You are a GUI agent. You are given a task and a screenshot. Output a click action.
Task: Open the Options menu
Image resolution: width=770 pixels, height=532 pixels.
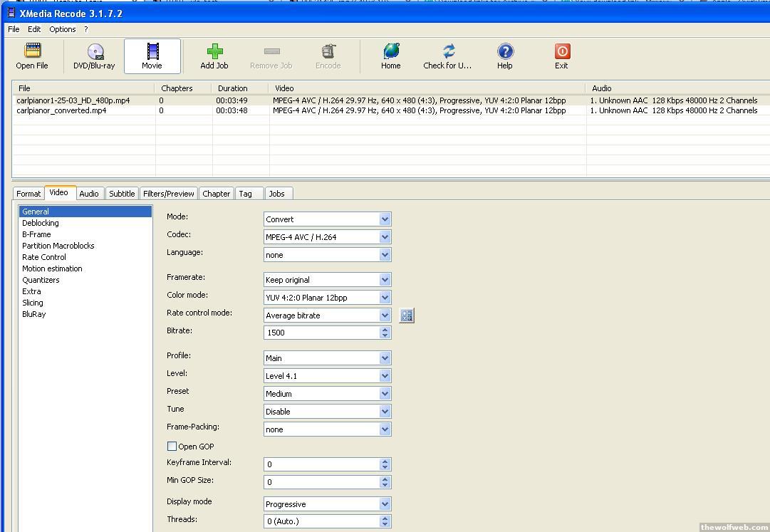63,29
